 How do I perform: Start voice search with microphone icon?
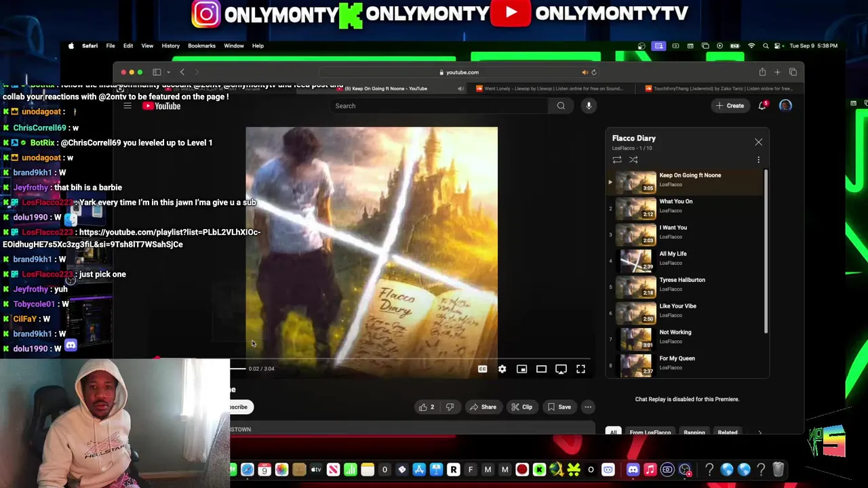coord(589,106)
